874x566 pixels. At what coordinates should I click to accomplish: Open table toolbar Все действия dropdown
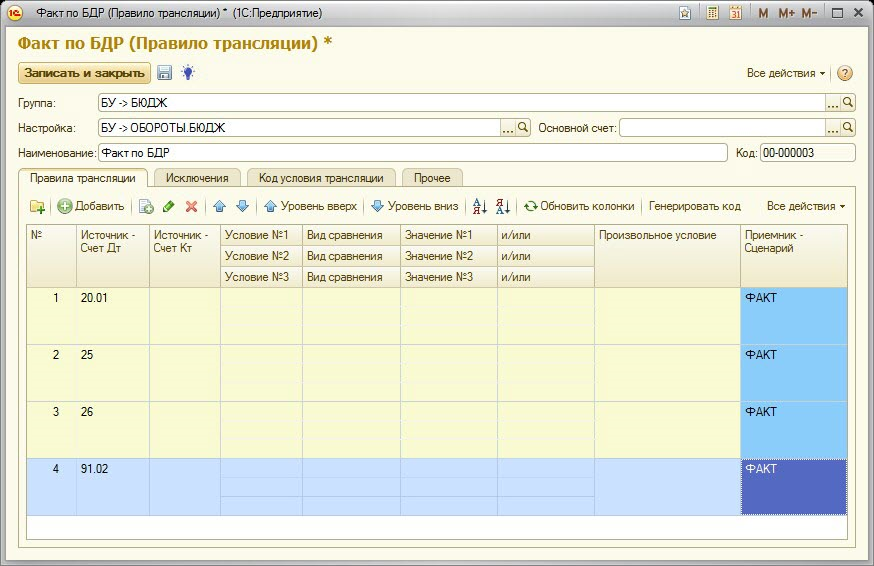805,206
